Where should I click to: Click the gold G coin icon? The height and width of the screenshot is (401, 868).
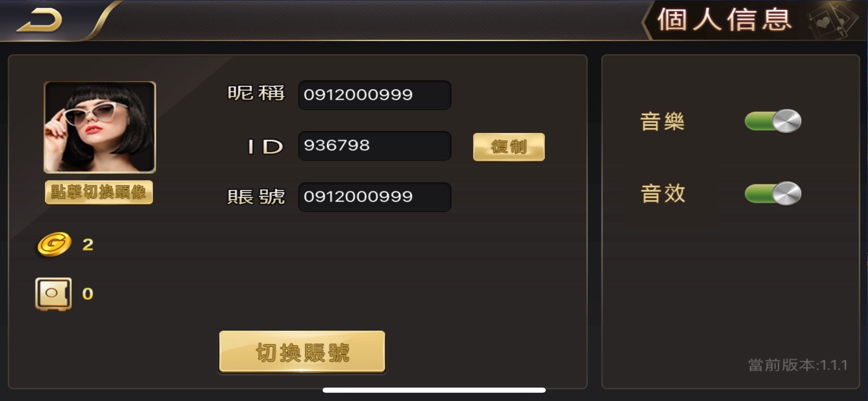[x=54, y=244]
